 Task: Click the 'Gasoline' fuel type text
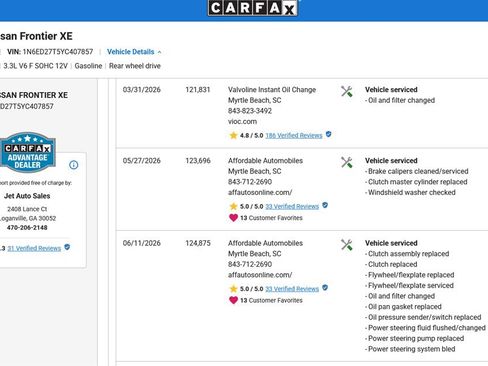(x=88, y=66)
